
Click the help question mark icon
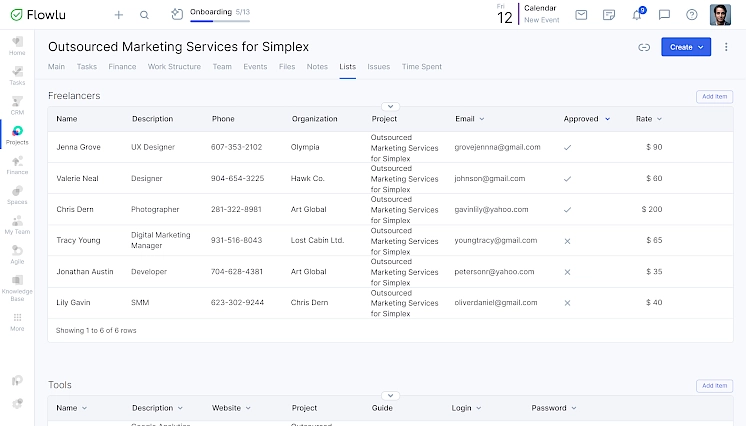pyautogui.click(x=692, y=15)
